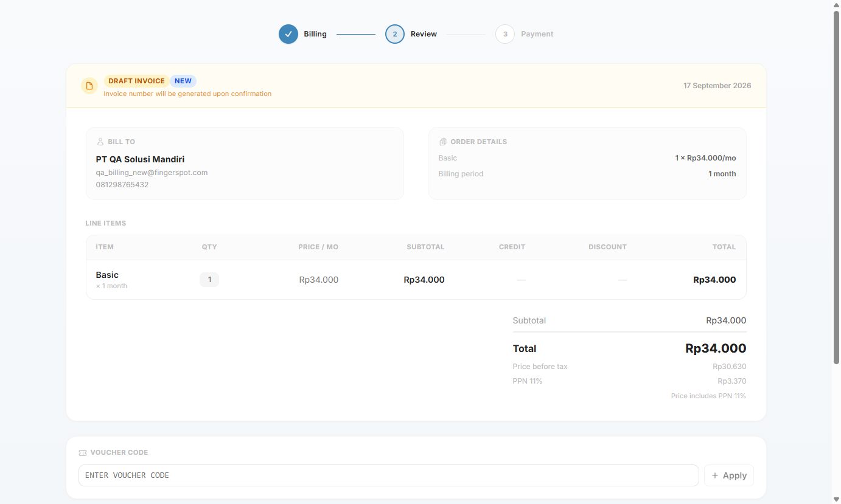Focus the Enter Voucher Code field
The width and height of the screenshot is (841, 504).
[388, 475]
